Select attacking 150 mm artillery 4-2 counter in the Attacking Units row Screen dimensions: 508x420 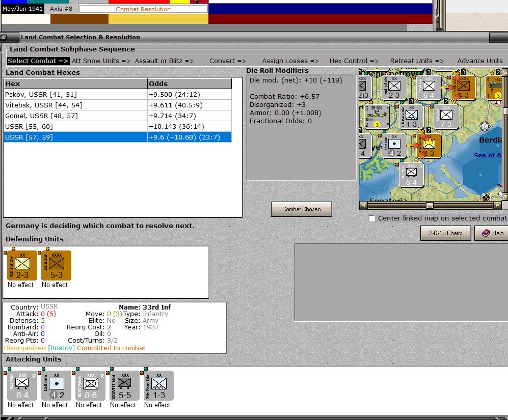pos(57,385)
